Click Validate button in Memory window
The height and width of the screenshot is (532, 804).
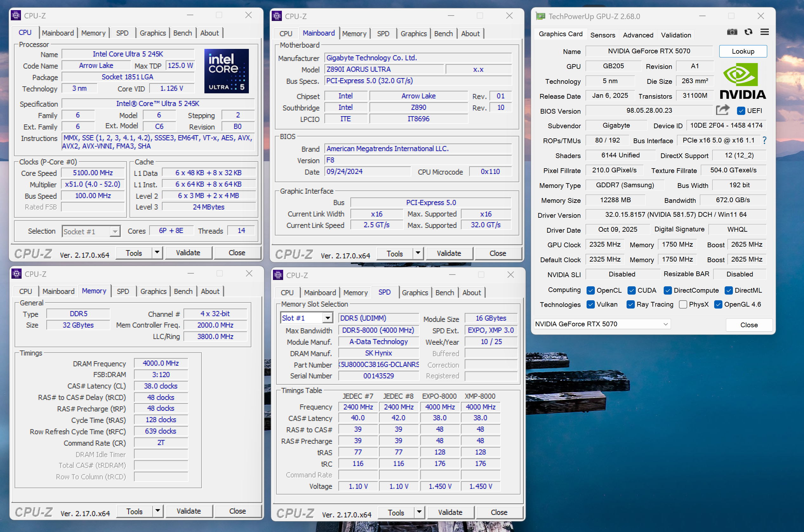tap(189, 511)
